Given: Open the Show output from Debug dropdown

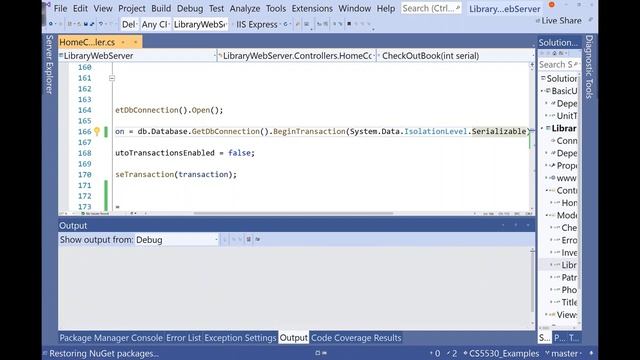Looking at the screenshot, I should [177, 240].
